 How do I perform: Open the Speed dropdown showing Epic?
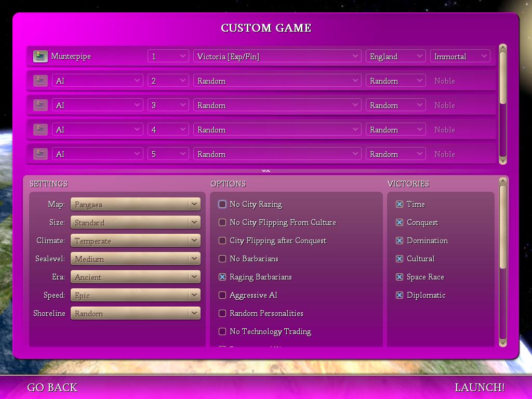pos(136,295)
